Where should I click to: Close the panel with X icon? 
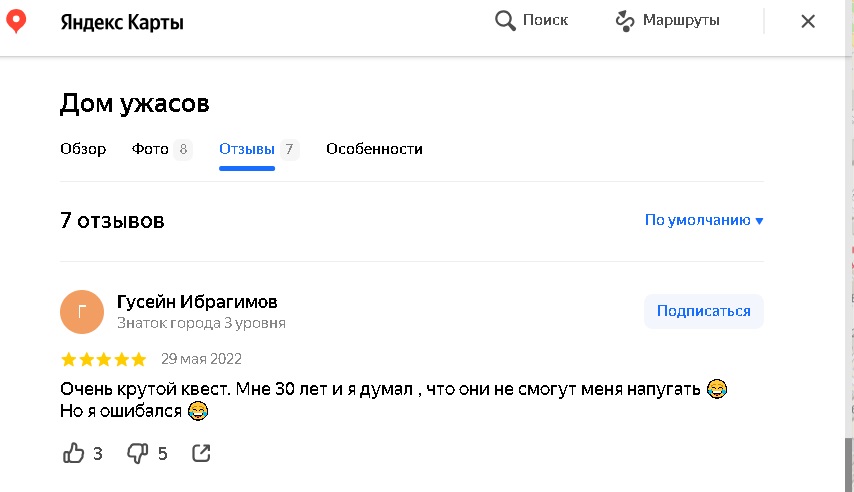[808, 21]
